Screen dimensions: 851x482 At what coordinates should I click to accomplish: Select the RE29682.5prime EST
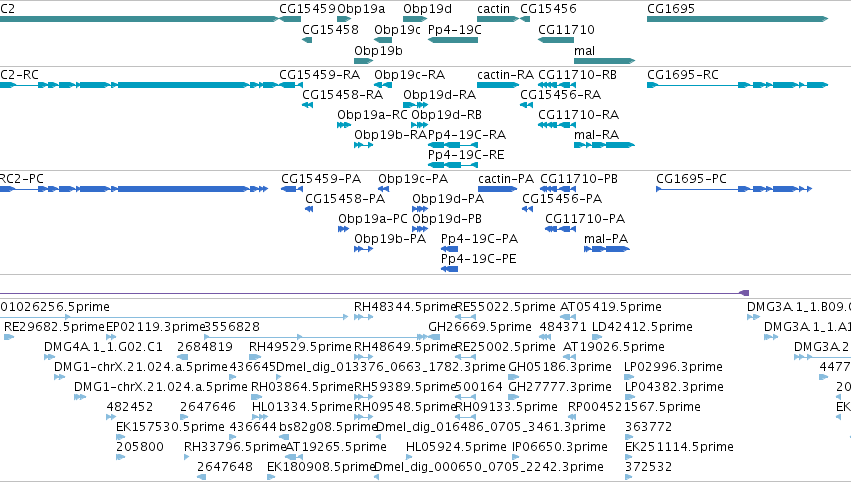9,338
